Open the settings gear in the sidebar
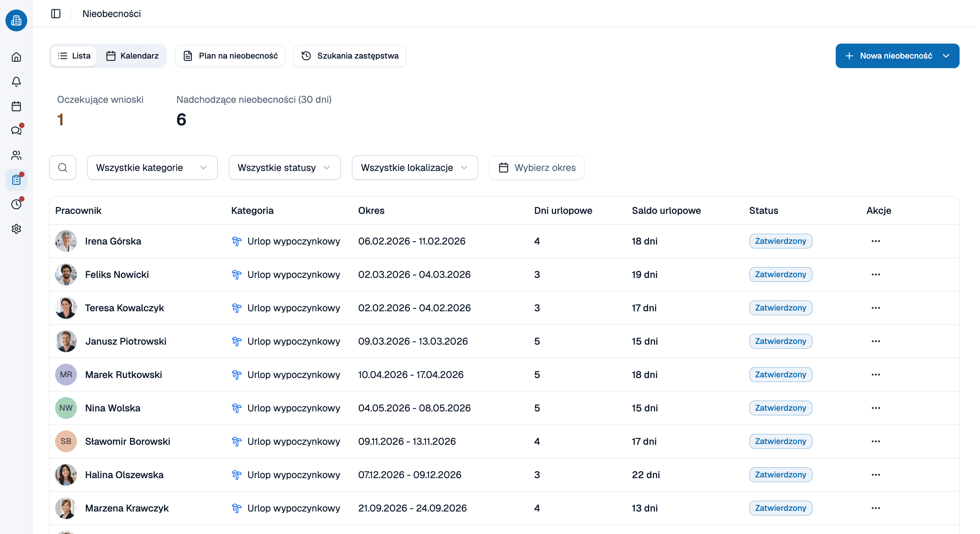Screen dimensions: 980x534 [x=16, y=229]
